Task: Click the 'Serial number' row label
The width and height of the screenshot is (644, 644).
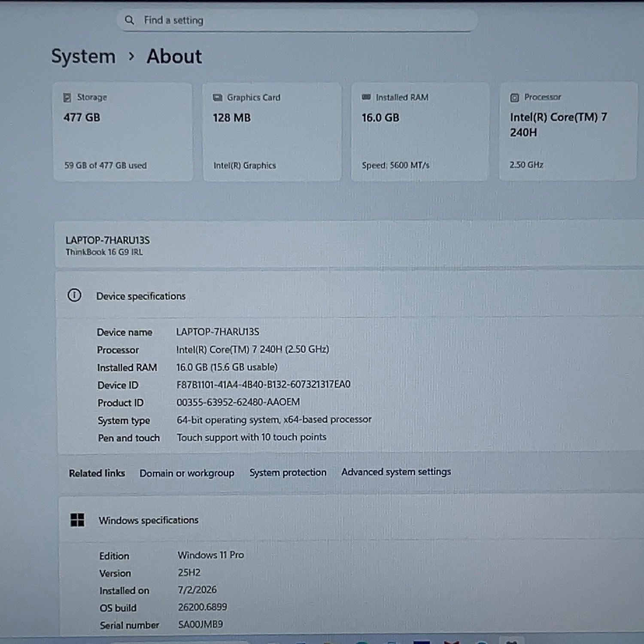Action: [x=129, y=625]
